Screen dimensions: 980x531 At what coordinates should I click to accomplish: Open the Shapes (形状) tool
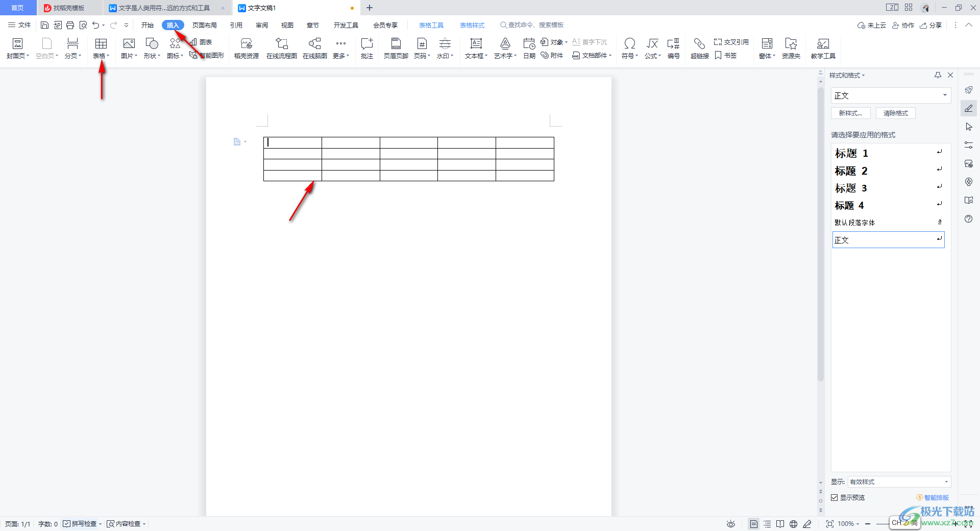[x=152, y=49]
